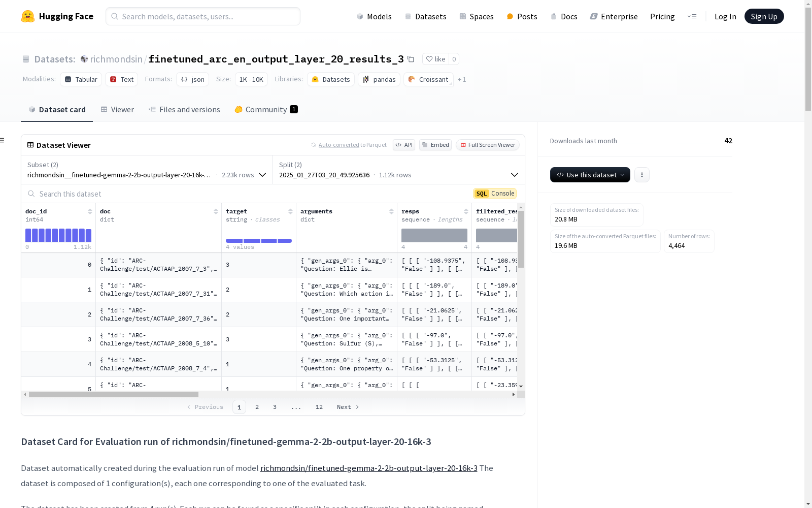Go to Models in the navbar
Viewport: 812px width, 508px height.
374,16
